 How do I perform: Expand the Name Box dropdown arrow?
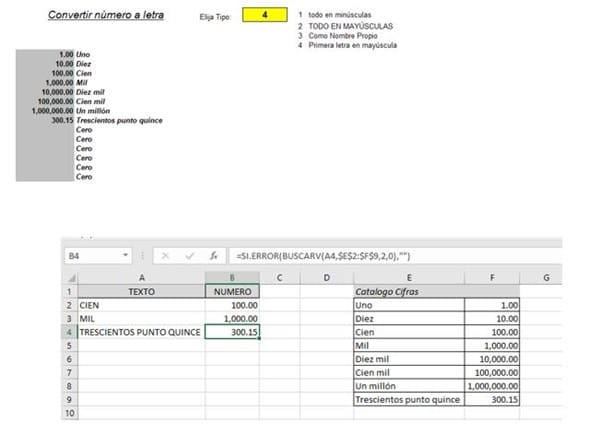click(125, 255)
